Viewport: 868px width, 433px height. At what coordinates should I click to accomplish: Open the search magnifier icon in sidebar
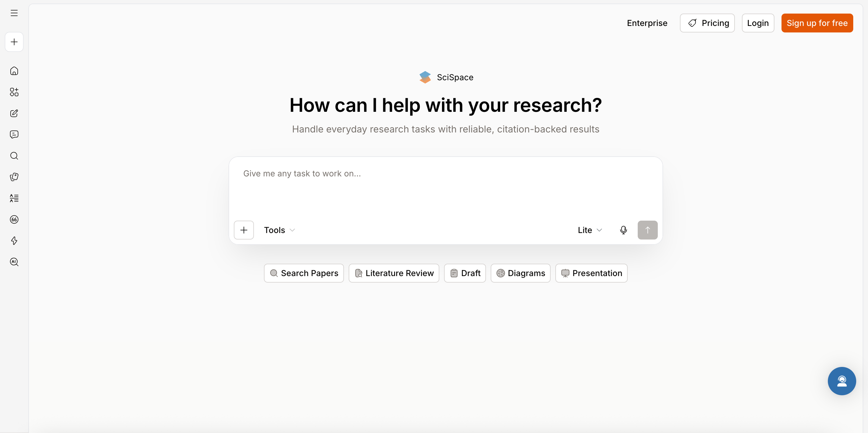tap(14, 155)
